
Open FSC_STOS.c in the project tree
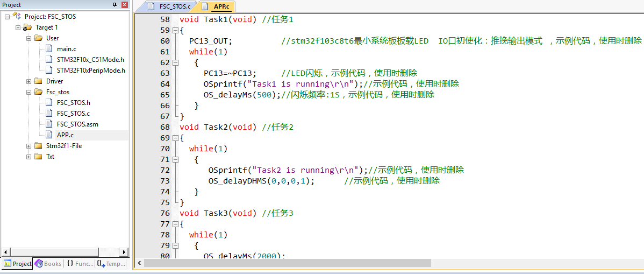pos(73,114)
